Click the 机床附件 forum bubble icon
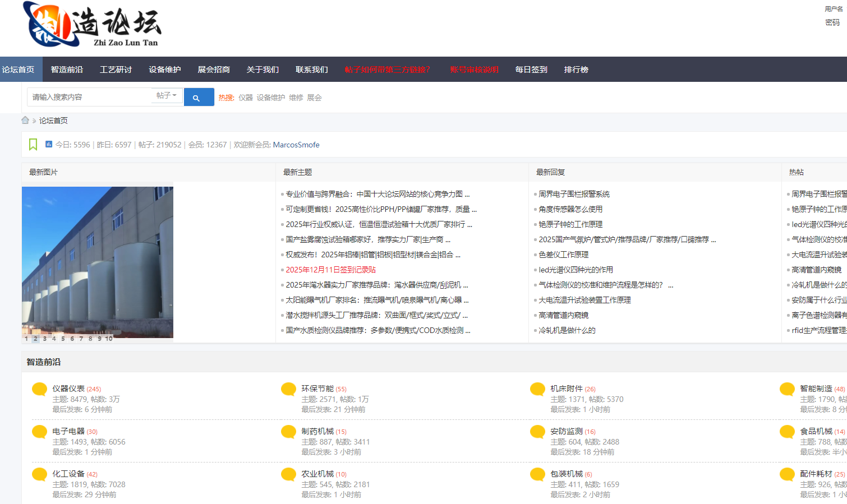Screen dimensions: 847x504 [537, 389]
